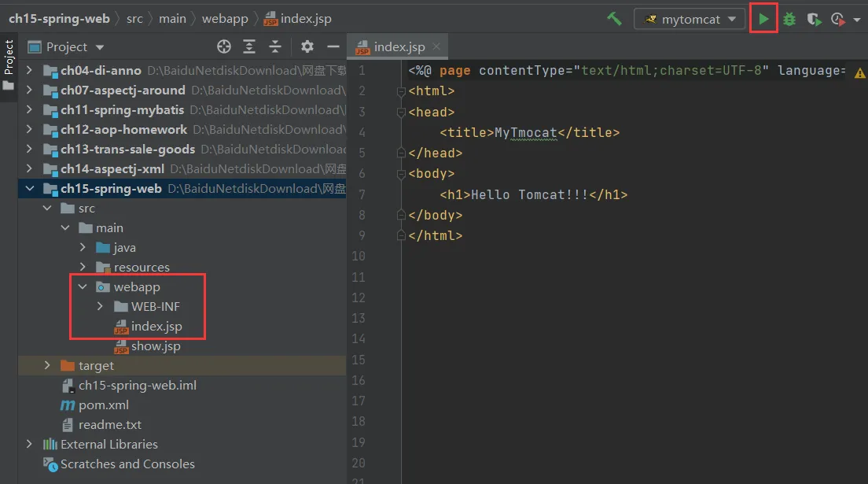Hide the Project panel with minus icon
Image resolution: width=868 pixels, height=484 pixels.
[x=333, y=46]
